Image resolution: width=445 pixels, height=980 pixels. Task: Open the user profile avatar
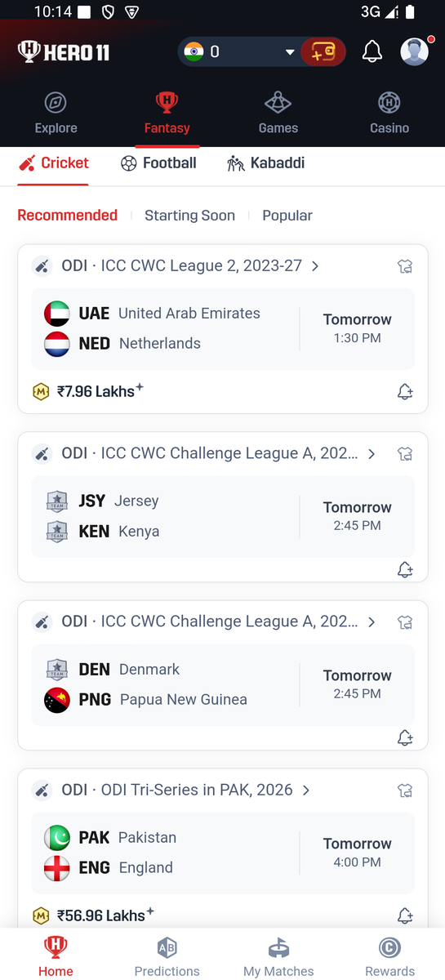[x=415, y=51]
